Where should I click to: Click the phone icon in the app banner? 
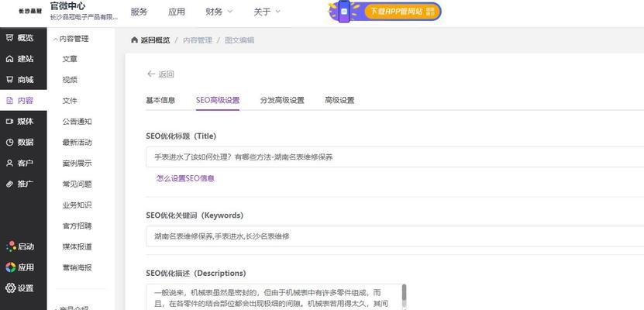pyautogui.click(x=344, y=12)
